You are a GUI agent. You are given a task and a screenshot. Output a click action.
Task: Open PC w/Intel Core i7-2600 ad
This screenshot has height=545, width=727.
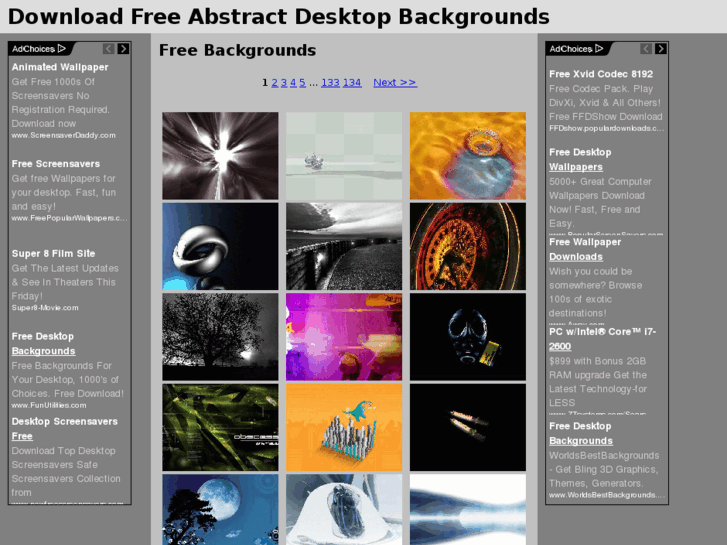point(602,339)
